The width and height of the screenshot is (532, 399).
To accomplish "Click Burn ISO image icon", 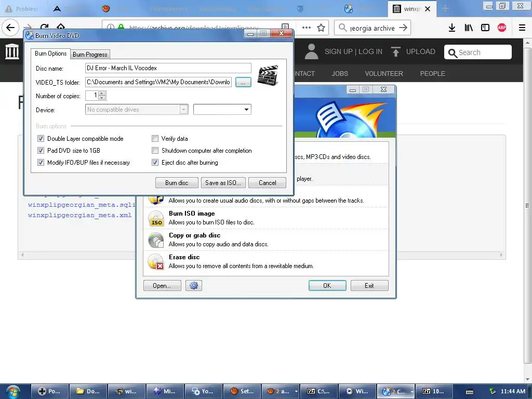I will 156,218.
